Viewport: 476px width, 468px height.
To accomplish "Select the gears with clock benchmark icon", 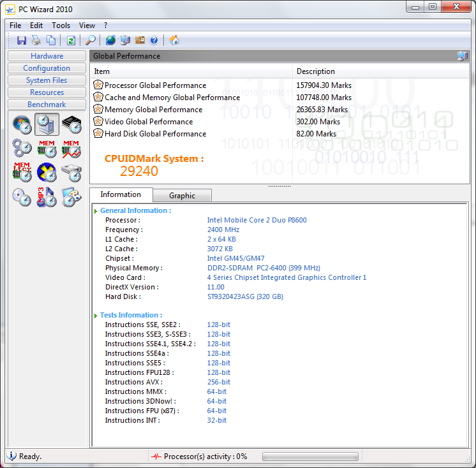I will point(22,149).
